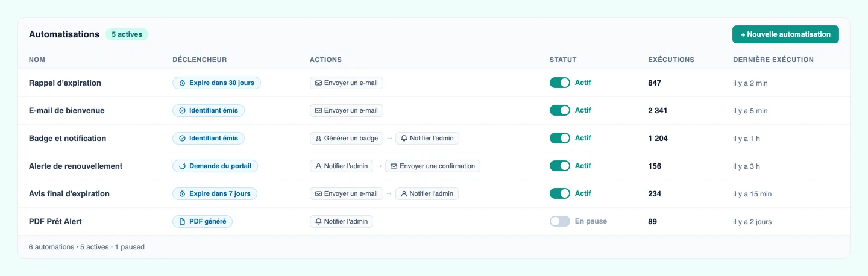
Task: Select the 'Badge et notification' row name
Action: [68, 139]
